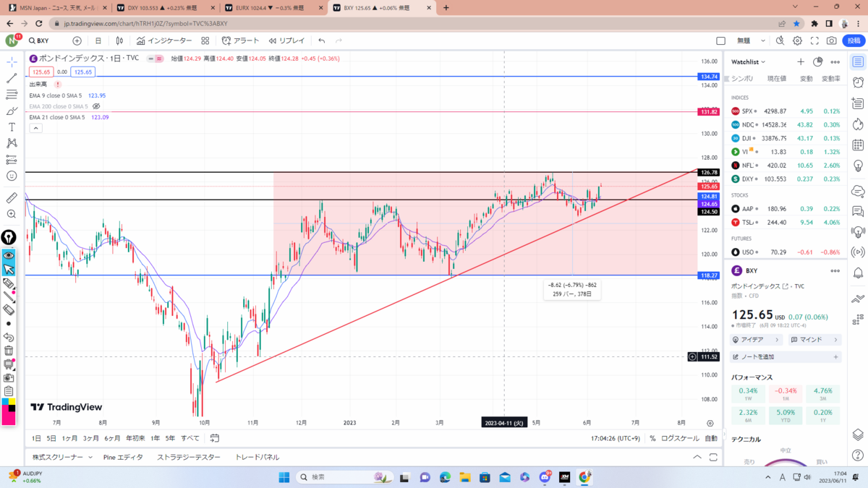Click the blue 投稿 publish button
Viewport: 868px width, 488px height.
point(854,40)
